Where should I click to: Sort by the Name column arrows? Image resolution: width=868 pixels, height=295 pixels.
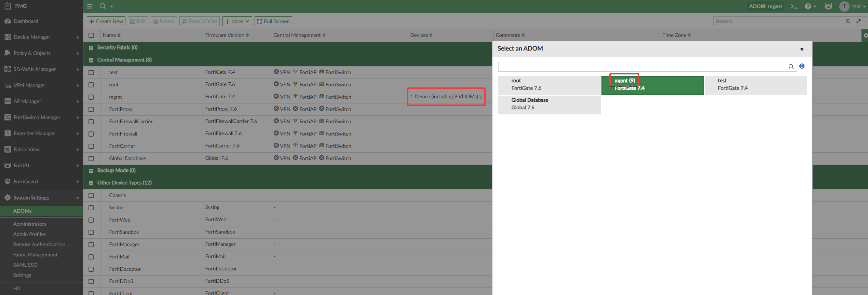tap(119, 35)
